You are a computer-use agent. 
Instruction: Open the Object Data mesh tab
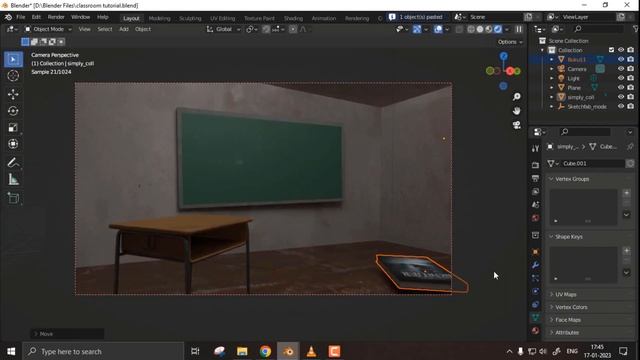[x=536, y=317]
